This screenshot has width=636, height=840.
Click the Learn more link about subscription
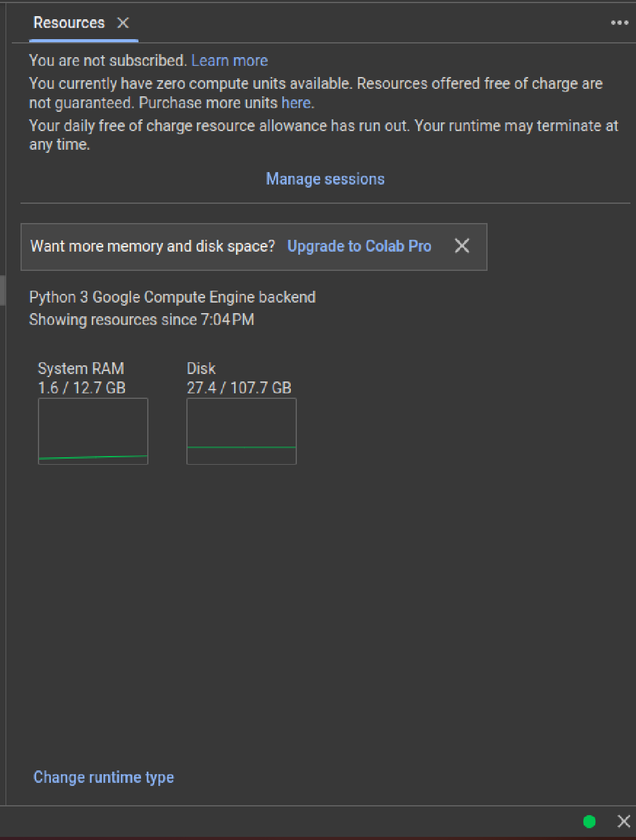click(x=230, y=60)
